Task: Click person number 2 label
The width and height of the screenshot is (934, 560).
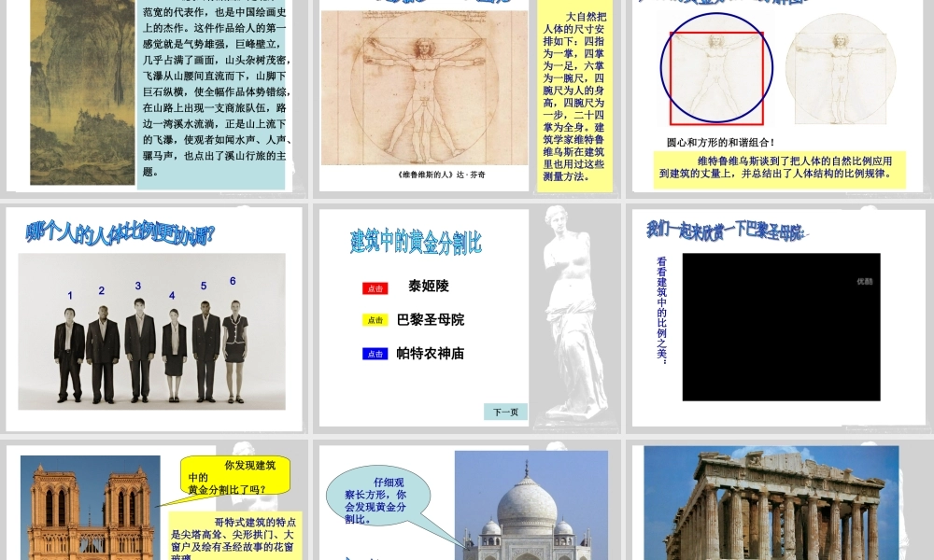Action: click(101, 290)
